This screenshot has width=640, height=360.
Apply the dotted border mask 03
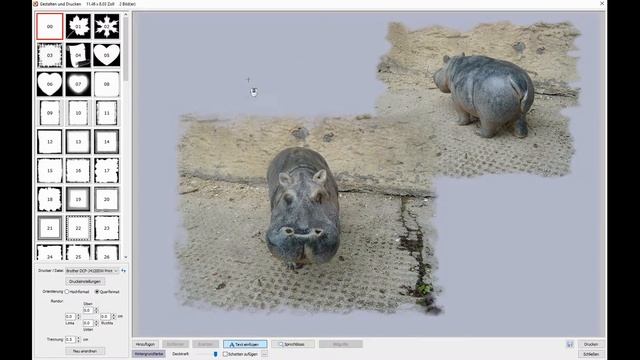(x=50, y=55)
